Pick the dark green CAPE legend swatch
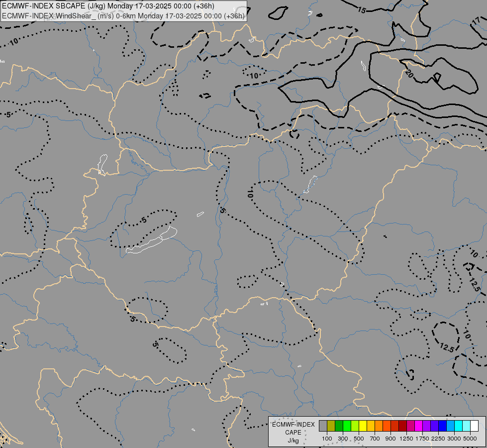This screenshot has width=487, height=448. point(339,426)
